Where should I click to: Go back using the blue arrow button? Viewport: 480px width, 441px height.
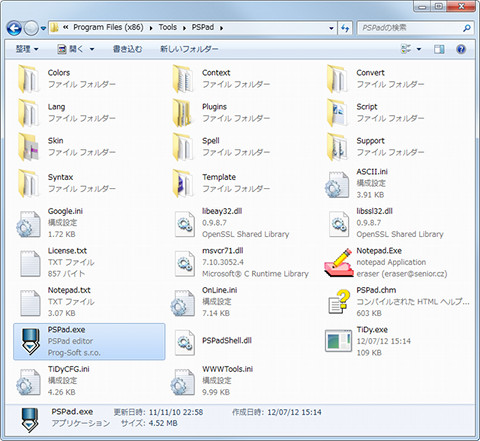14,28
